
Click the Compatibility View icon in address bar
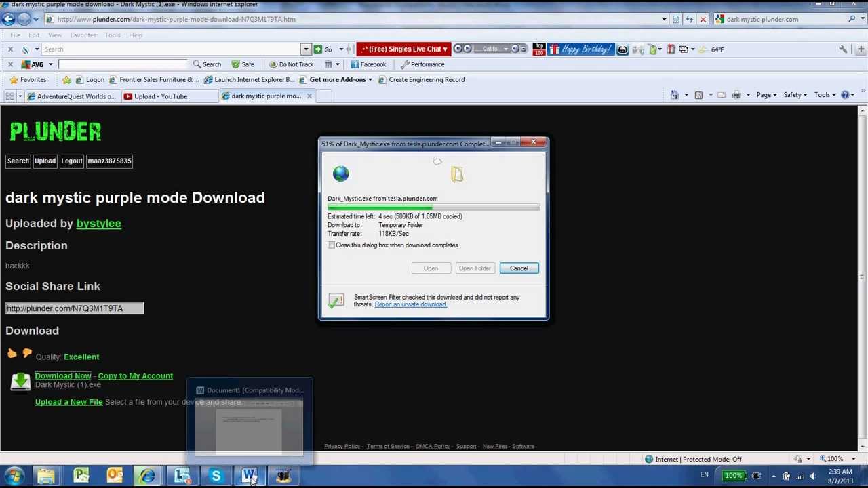676,19
